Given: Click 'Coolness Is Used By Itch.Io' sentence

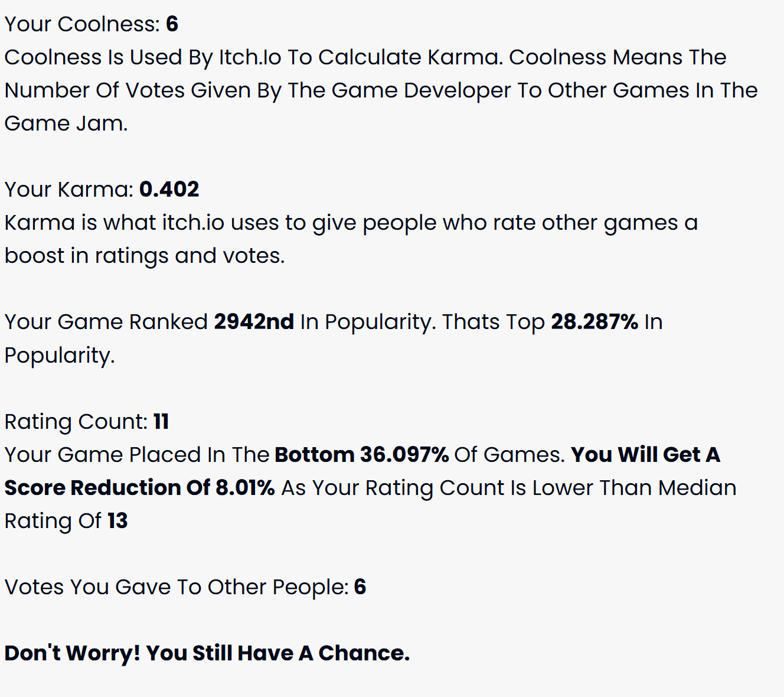Looking at the screenshot, I should pyautogui.click(x=381, y=90).
